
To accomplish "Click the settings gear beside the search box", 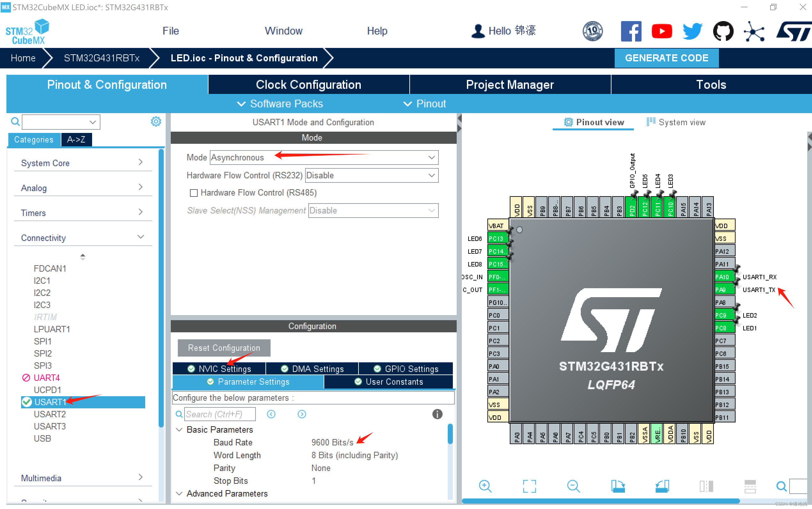I will (156, 121).
